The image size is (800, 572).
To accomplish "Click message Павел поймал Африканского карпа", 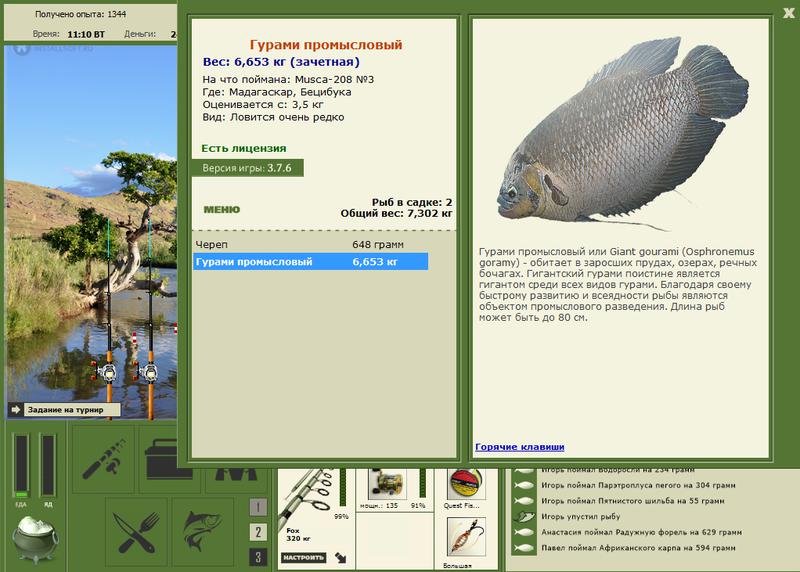I will 638,548.
